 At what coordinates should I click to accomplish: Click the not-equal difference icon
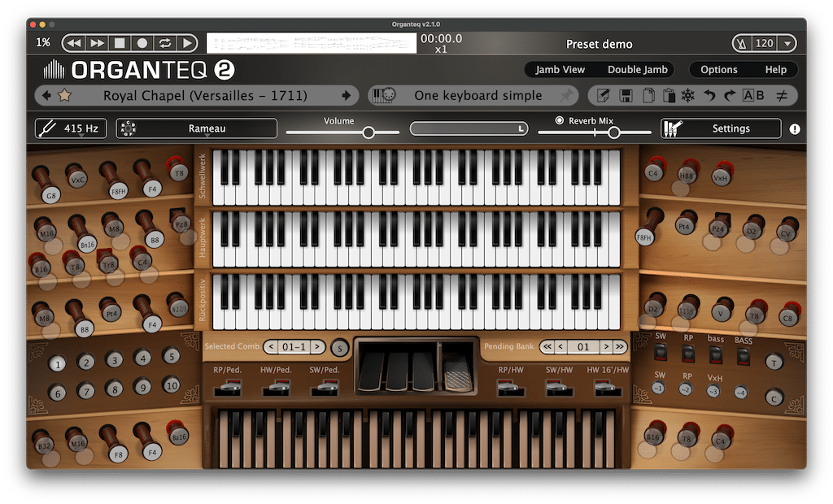click(x=782, y=96)
